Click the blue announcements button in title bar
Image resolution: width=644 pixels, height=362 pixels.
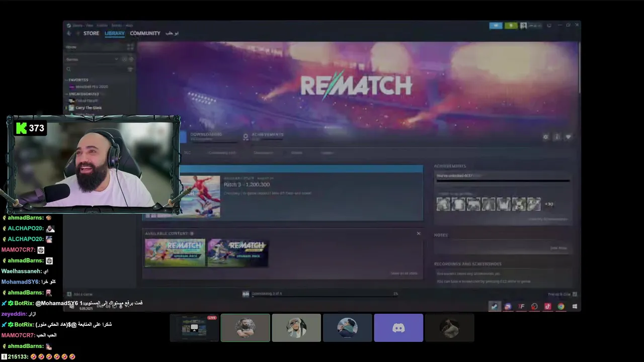coord(496,25)
